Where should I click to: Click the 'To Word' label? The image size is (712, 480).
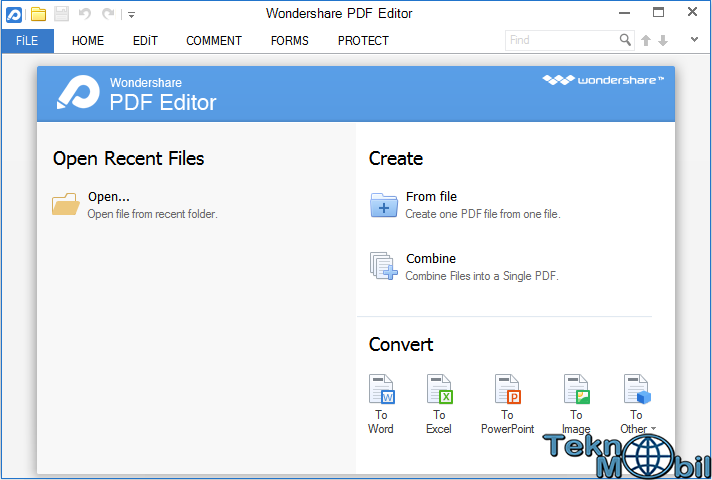381,422
